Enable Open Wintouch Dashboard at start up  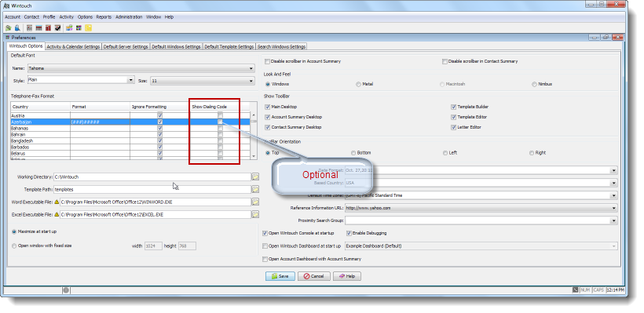[x=265, y=246]
